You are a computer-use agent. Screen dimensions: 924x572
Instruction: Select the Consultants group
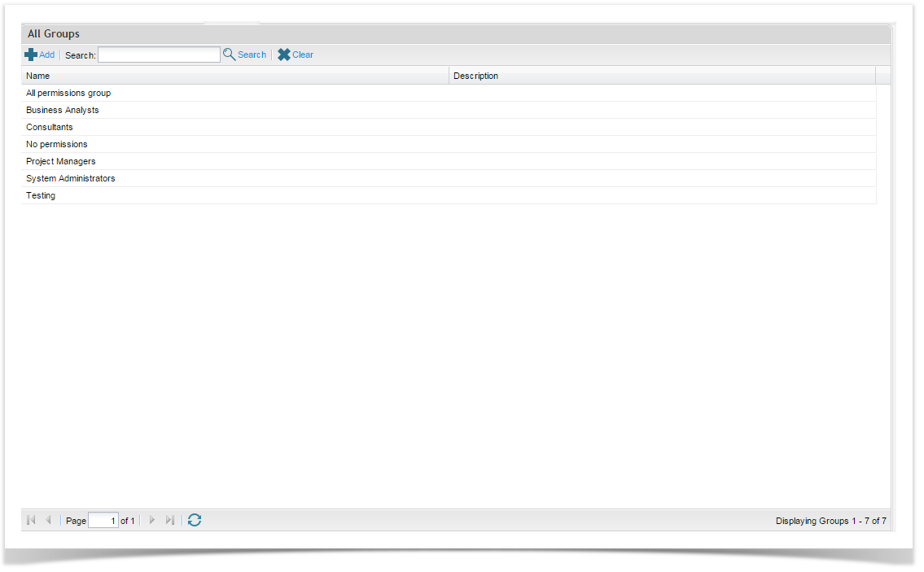pyautogui.click(x=50, y=127)
